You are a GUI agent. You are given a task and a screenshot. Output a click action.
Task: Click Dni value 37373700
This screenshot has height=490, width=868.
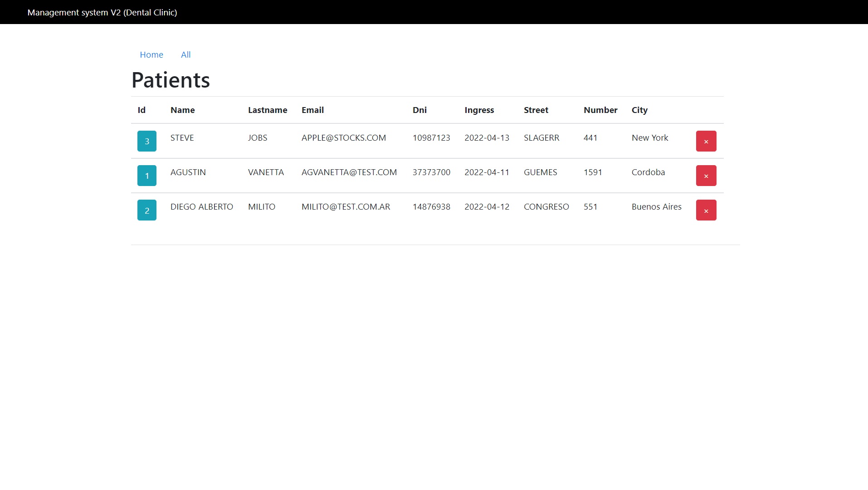tap(431, 172)
